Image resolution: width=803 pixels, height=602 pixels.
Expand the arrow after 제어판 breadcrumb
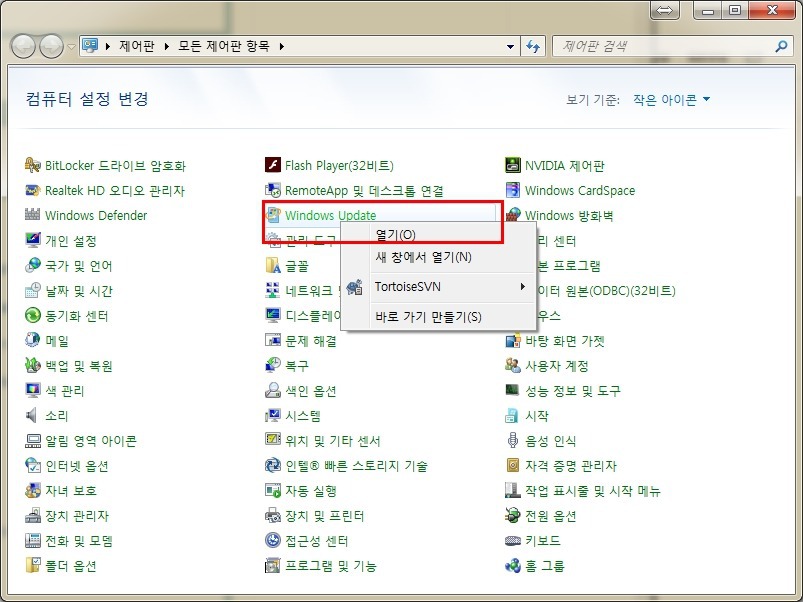(167, 46)
